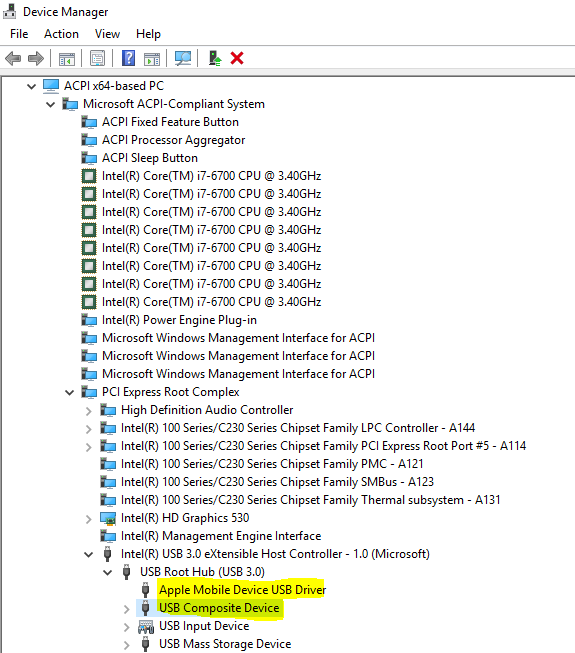Select Apple Mobile Device USB Driver entry
This screenshot has height=653, width=575.
point(242,590)
